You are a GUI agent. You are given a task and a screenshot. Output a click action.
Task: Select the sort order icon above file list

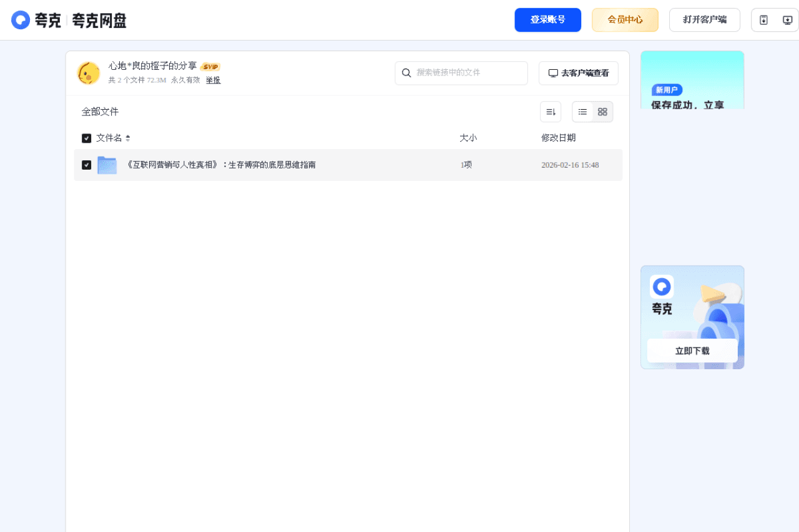click(x=550, y=111)
